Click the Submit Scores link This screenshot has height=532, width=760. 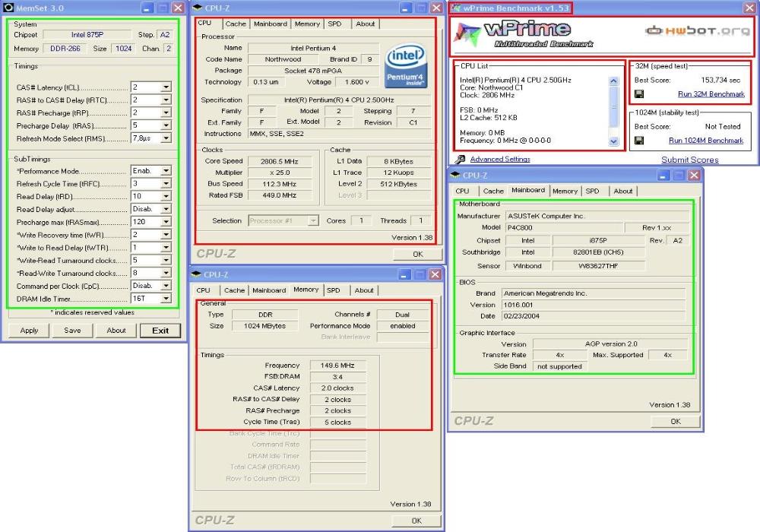pyautogui.click(x=690, y=160)
